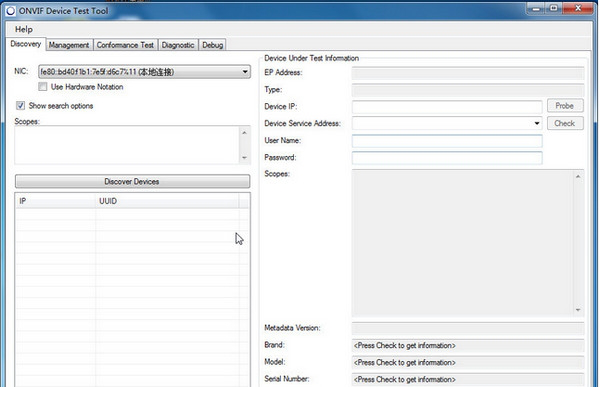Sort device list by UUID column header

point(167,201)
